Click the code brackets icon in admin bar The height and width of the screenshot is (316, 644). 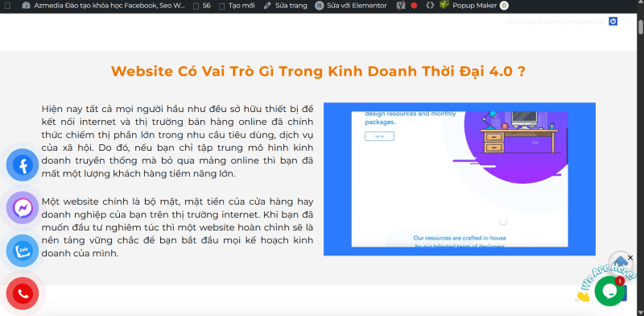click(430, 6)
